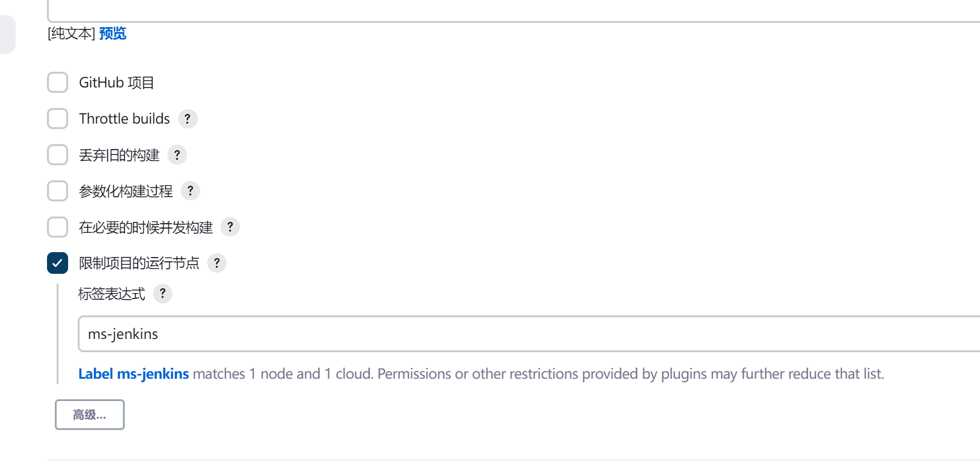Screen dimensions: 980x465
Task: Show help for 在必要的时候并发构建
Action: pos(230,227)
